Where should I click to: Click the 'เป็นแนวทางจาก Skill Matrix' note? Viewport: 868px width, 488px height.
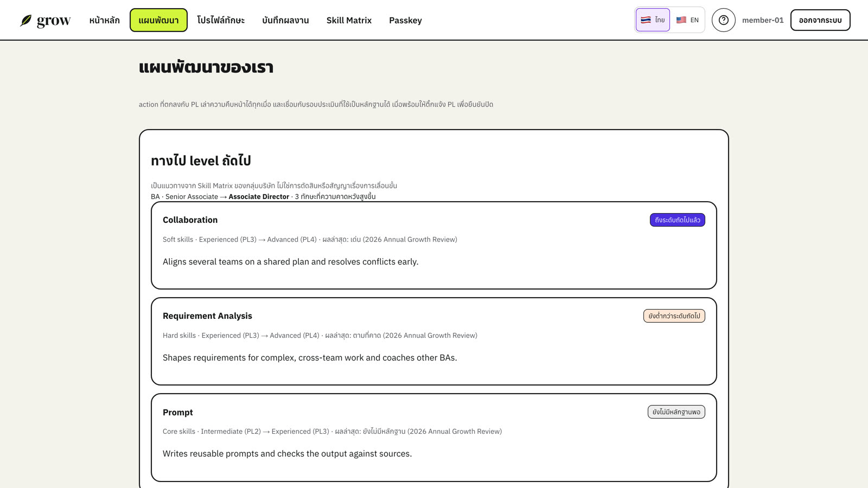click(x=274, y=185)
